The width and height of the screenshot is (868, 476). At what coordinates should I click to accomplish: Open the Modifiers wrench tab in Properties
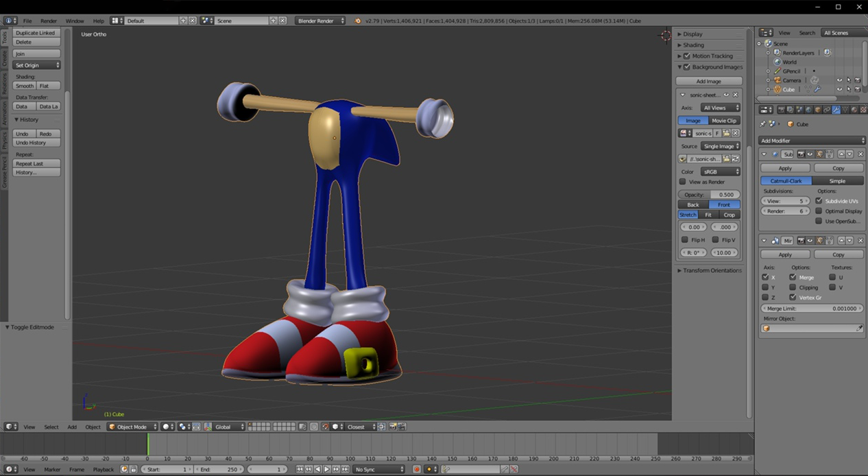pos(836,110)
